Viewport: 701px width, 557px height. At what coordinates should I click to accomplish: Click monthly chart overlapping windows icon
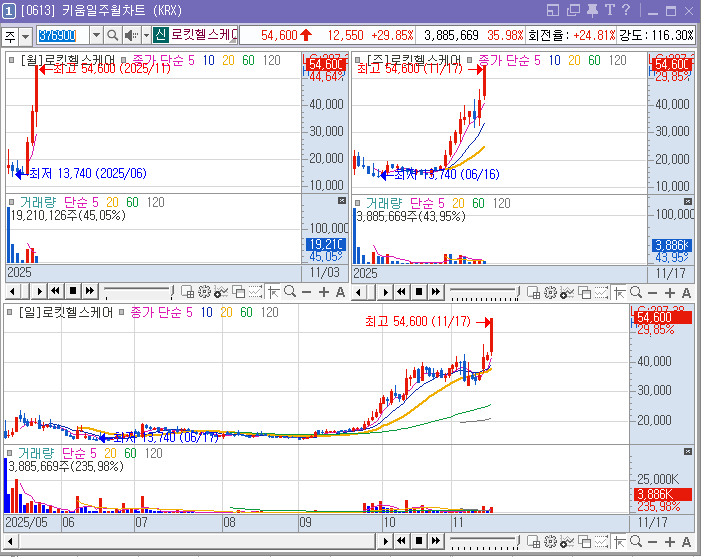(238, 292)
